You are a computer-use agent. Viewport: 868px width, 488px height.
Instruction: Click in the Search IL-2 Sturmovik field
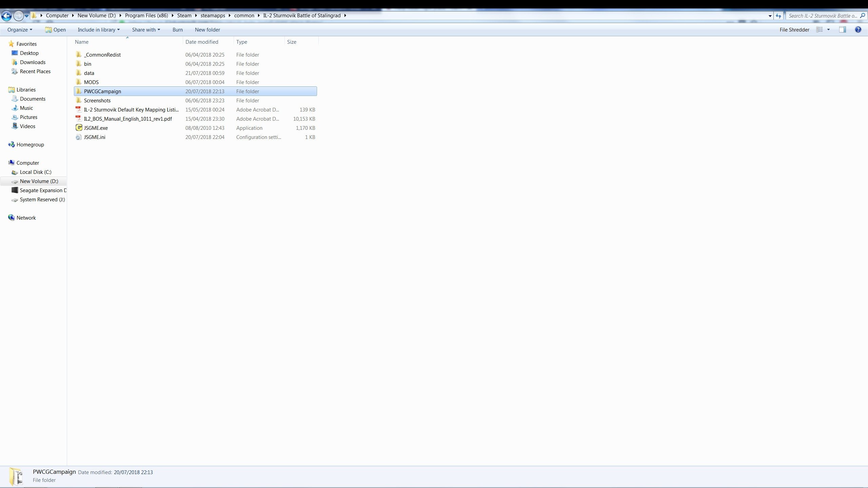point(822,16)
